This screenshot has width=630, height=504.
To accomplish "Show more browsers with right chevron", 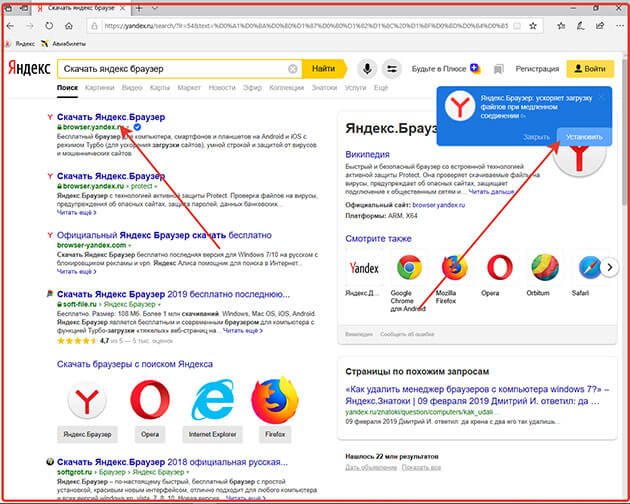I will click(x=609, y=267).
